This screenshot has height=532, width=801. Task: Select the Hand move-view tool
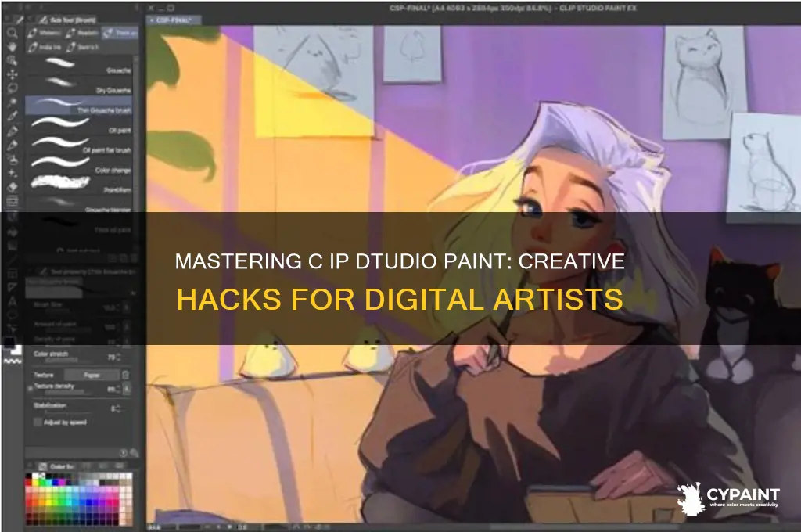pos(13,47)
